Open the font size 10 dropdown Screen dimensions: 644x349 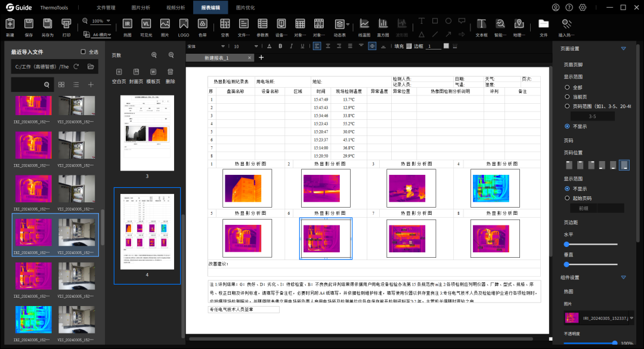point(256,47)
